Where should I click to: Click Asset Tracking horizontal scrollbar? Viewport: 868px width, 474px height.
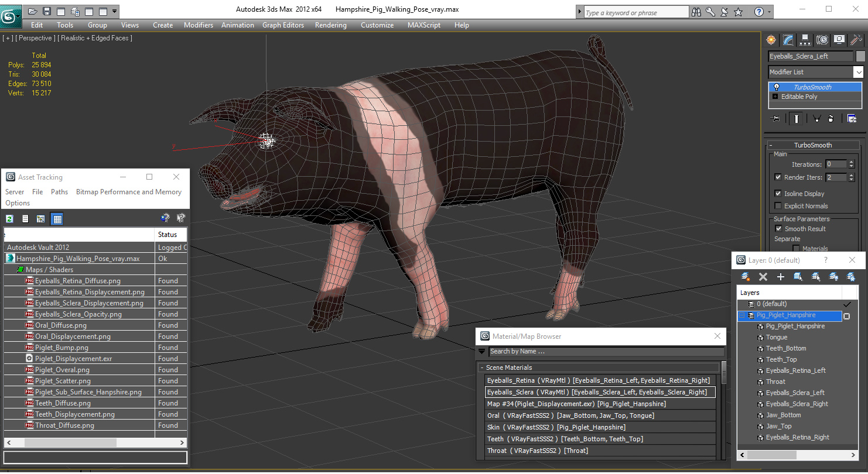point(95,443)
